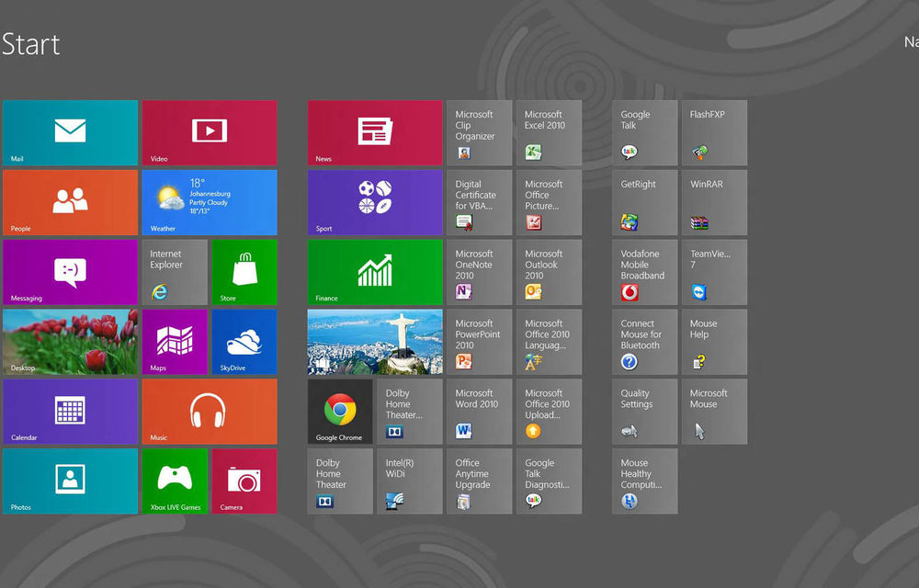Launch Internet Explorer tile
The height and width of the screenshot is (588, 919).
coord(175,272)
